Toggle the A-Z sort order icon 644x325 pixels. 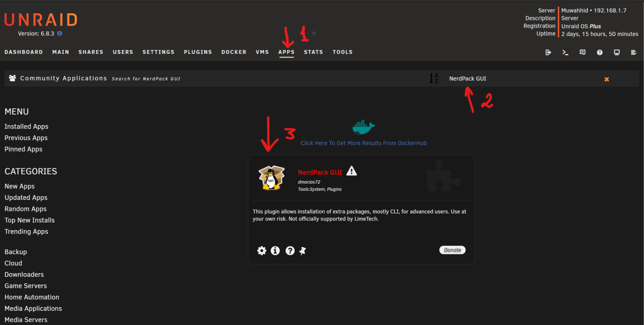point(434,78)
